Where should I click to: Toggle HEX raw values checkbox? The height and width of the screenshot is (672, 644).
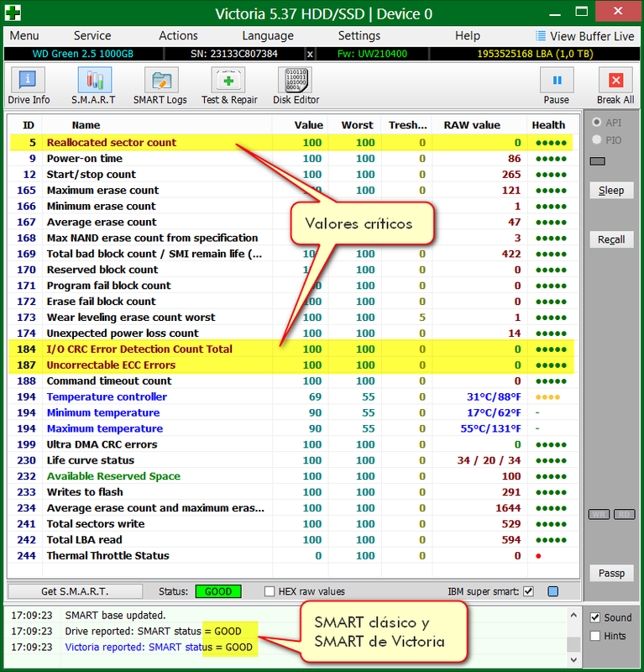click(270, 591)
